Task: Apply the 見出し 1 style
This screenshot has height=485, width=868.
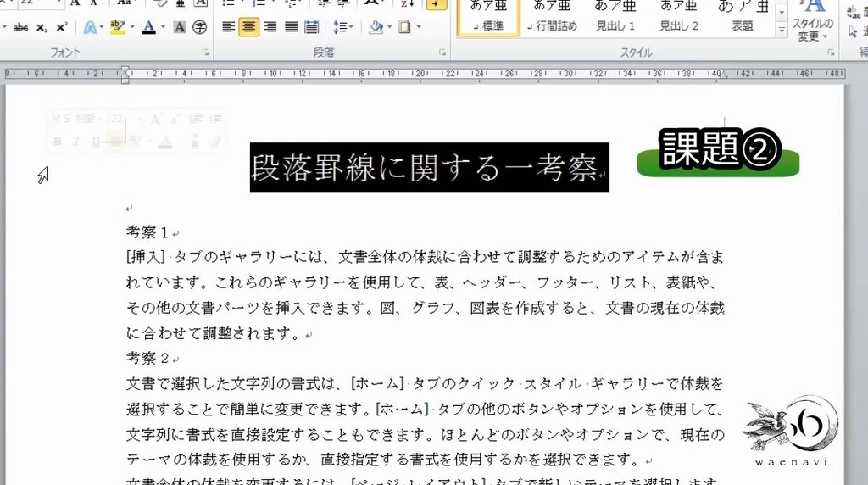Action: [x=615, y=17]
